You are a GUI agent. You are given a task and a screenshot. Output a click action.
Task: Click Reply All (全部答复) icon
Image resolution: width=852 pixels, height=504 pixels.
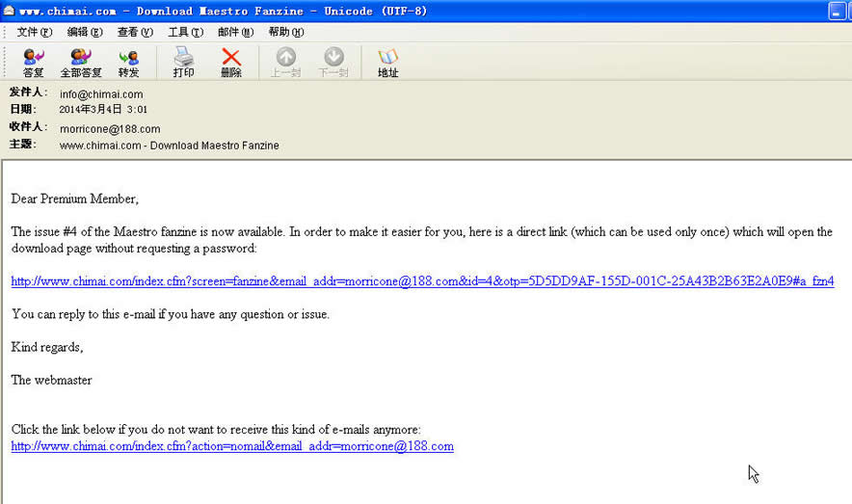click(x=80, y=63)
